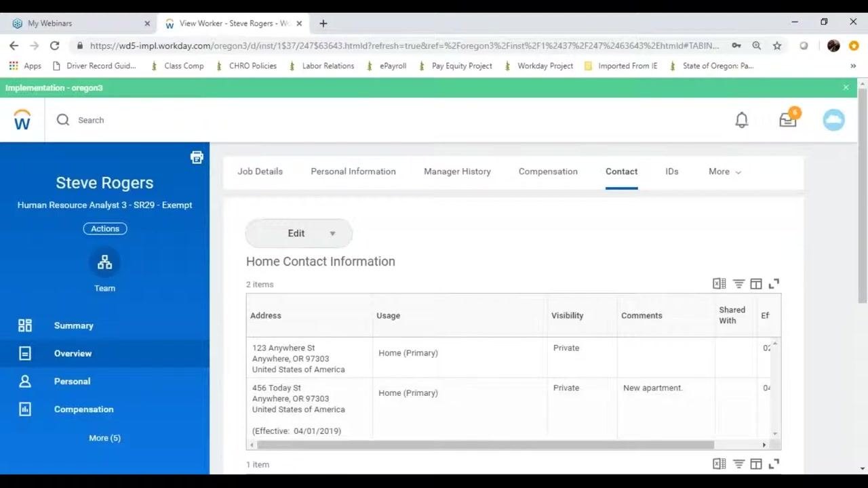The width and height of the screenshot is (868, 488).
Task: Click the Workday logo home icon
Action: [x=22, y=120]
